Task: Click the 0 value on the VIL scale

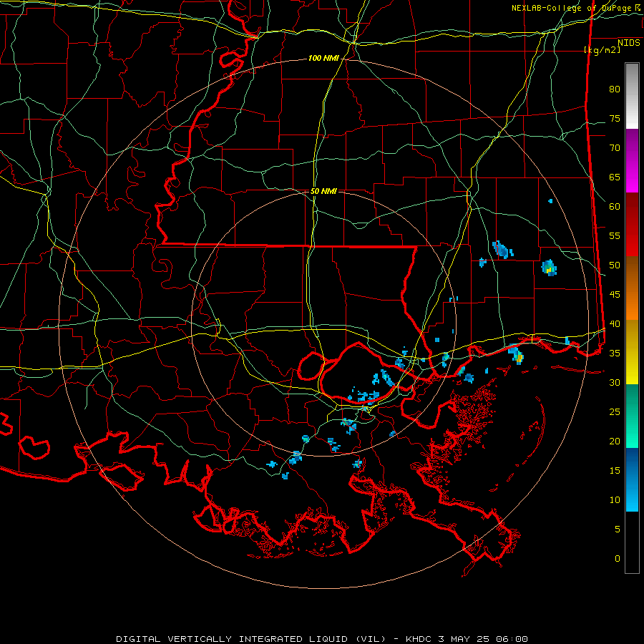Action: (618, 559)
